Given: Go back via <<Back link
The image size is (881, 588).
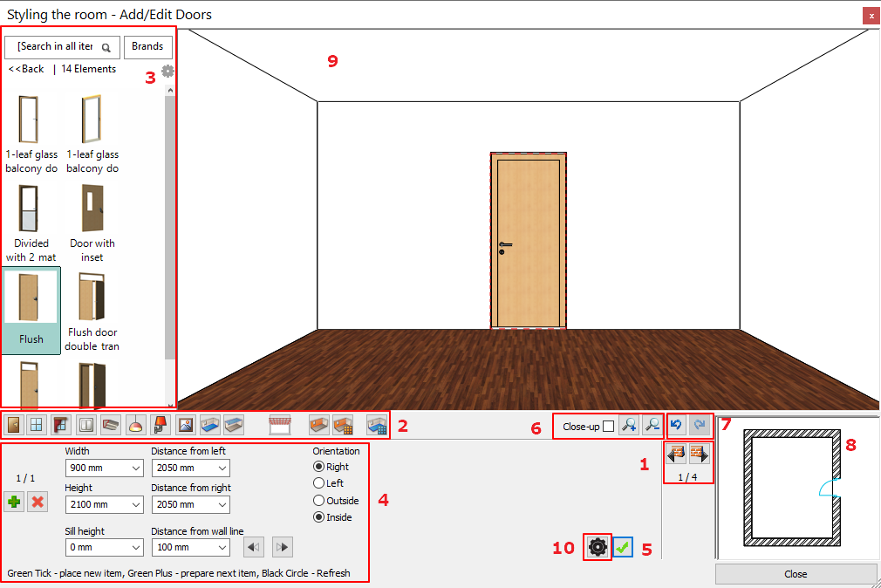Looking at the screenshot, I should [x=26, y=69].
